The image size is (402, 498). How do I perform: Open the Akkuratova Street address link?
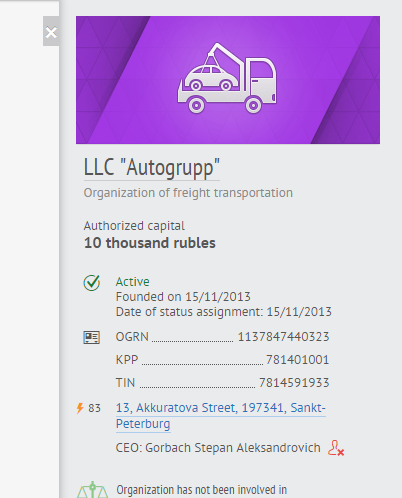[x=221, y=416]
